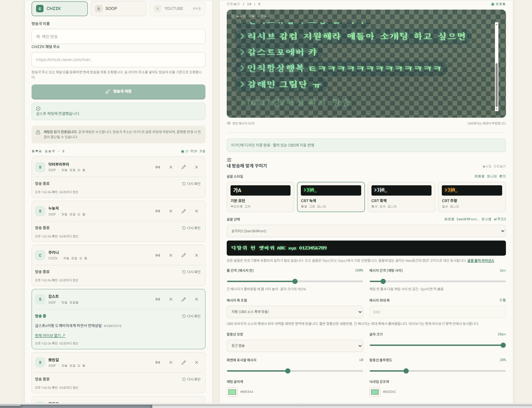Adjust the 말풍선 불투명도 opacity slider

click(x=437, y=371)
